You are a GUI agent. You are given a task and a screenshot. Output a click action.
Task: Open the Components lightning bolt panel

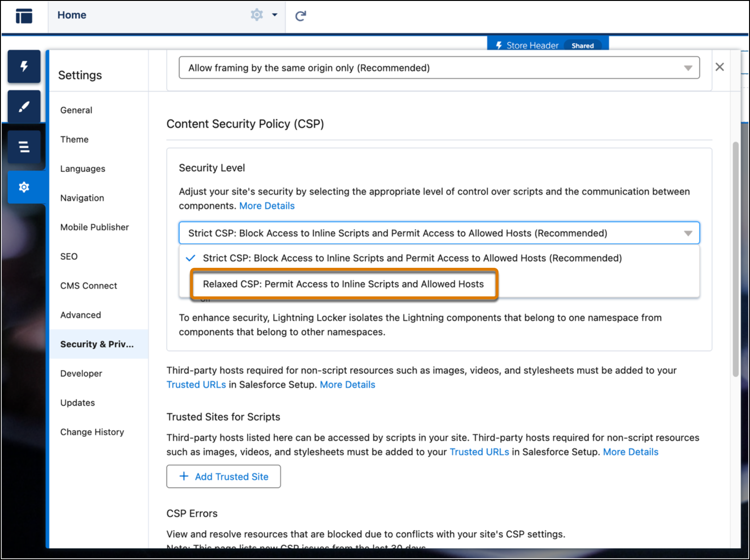tap(24, 66)
